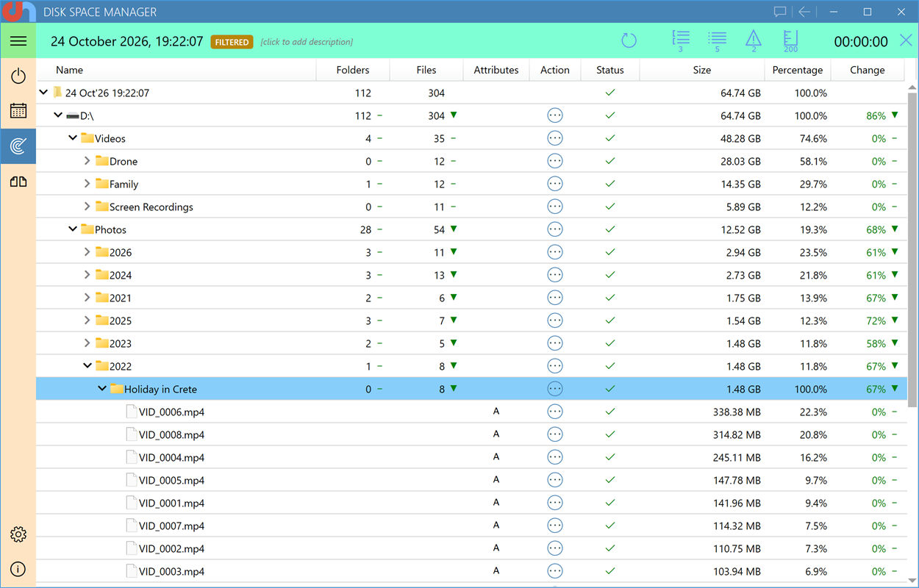Open action menu for VID_0004.mp4
Screen dimensions: 919x588
point(555,457)
